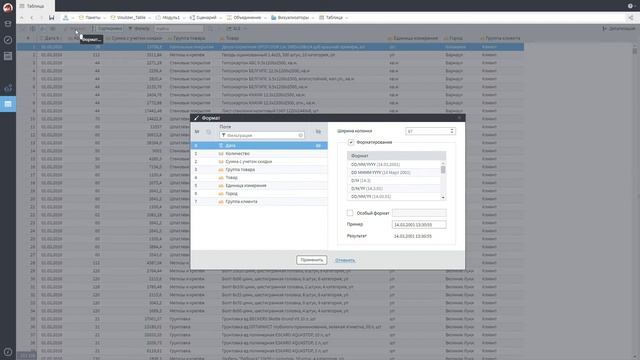The image size is (640, 360).
Task: Open the dropdown arrow after Визуализаторы
Action: (x=313, y=18)
